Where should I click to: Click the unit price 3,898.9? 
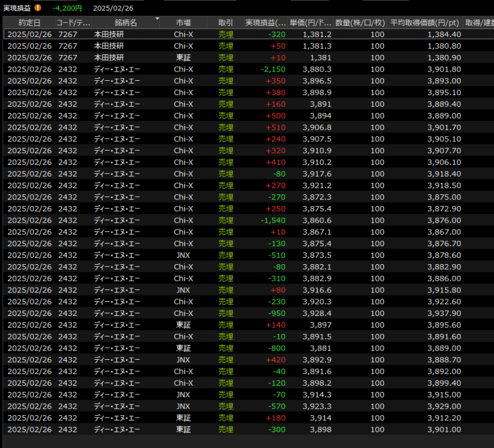coord(317,93)
